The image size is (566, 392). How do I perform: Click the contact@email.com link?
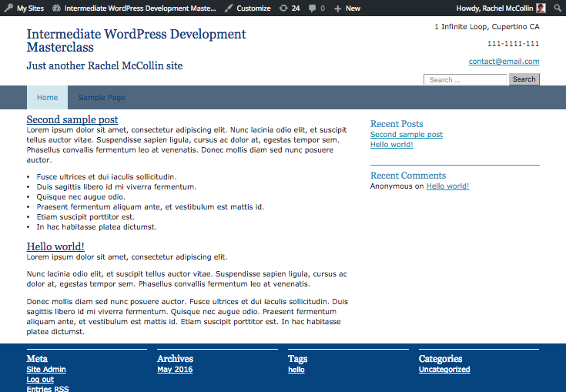pyautogui.click(x=504, y=62)
